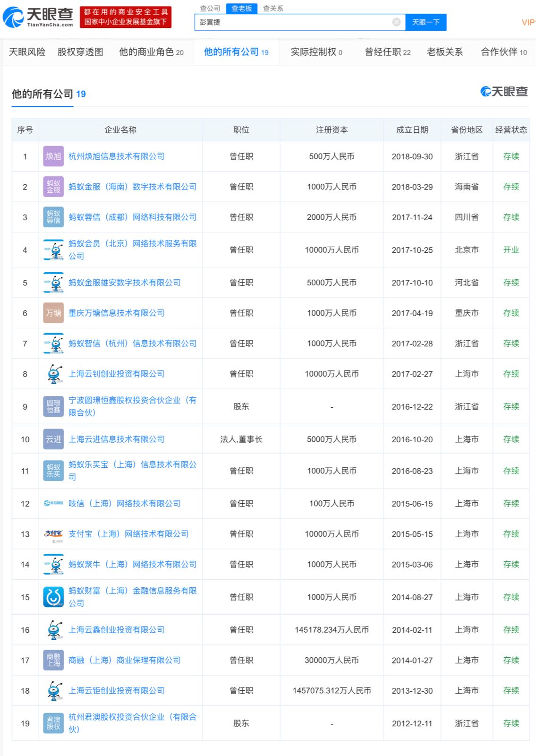The image size is (536, 756).
Task: Switch to the 查关系 search tab
Action: [273, 9]
